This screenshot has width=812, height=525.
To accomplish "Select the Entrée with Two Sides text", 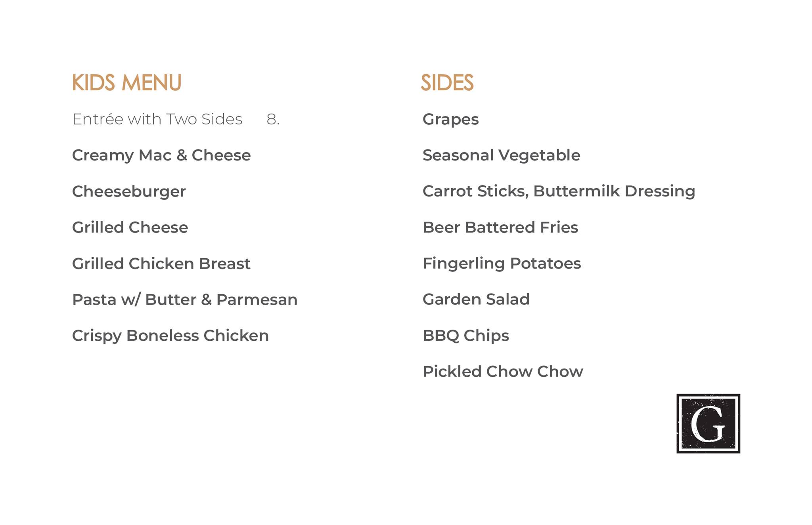I will click(x=157, y=119).
